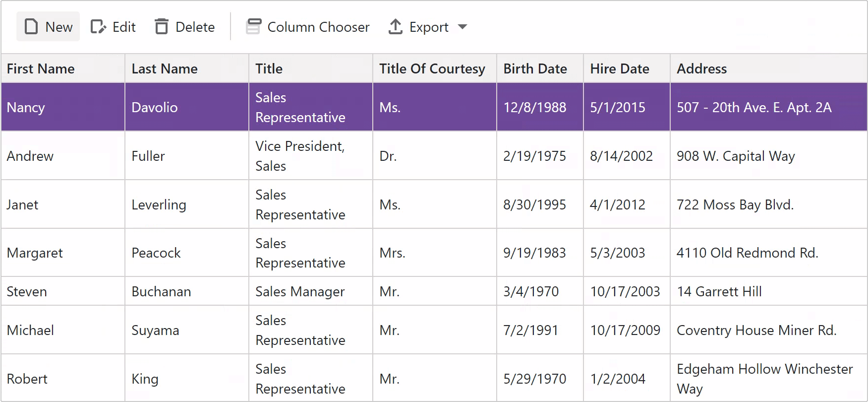The height and width of the screenshot is (402, 868).
Task: Click Margaret Peacock's address cell
Action: coord(748,253)
